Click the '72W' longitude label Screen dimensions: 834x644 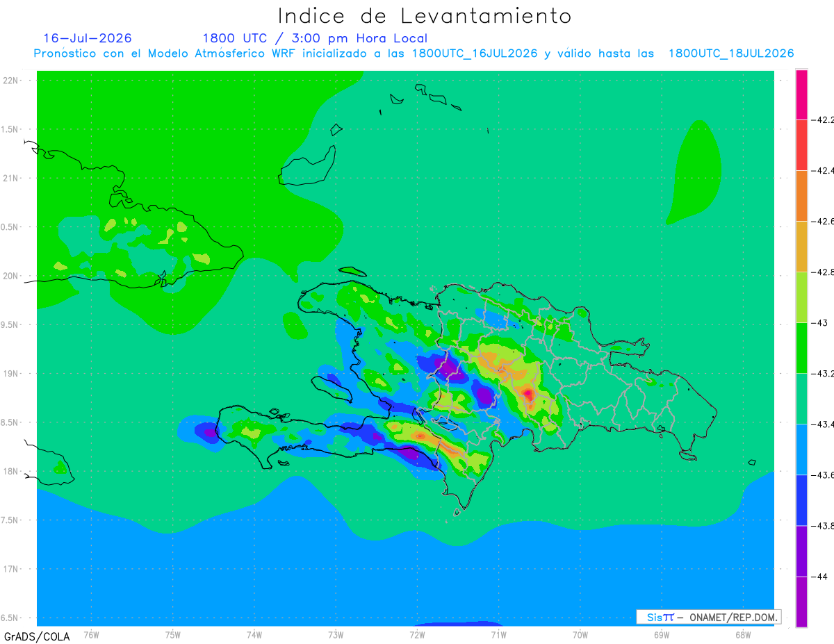417,634
